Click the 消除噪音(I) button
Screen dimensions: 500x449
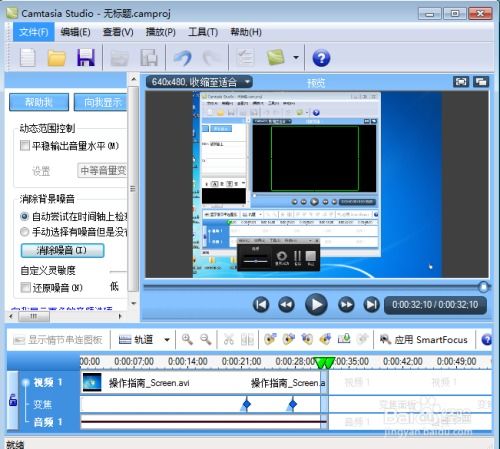tap(62, 250)
